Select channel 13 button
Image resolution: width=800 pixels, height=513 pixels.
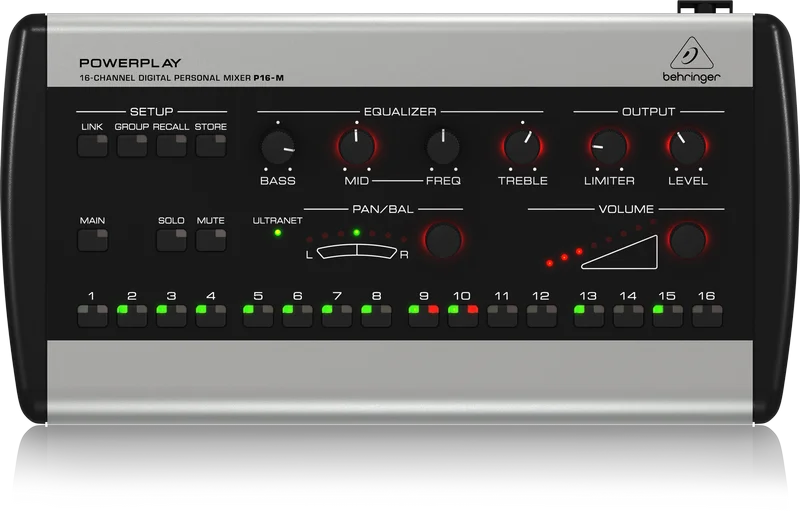589,315
